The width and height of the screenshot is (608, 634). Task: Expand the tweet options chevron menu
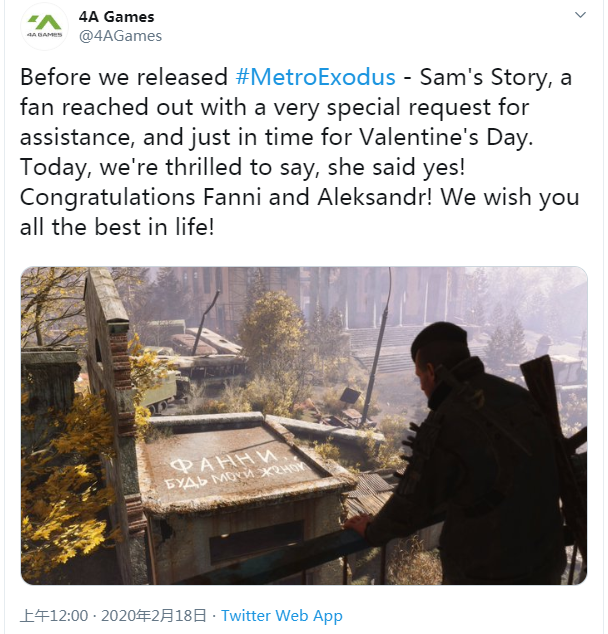pyautogui.click(x=580, y=16)
